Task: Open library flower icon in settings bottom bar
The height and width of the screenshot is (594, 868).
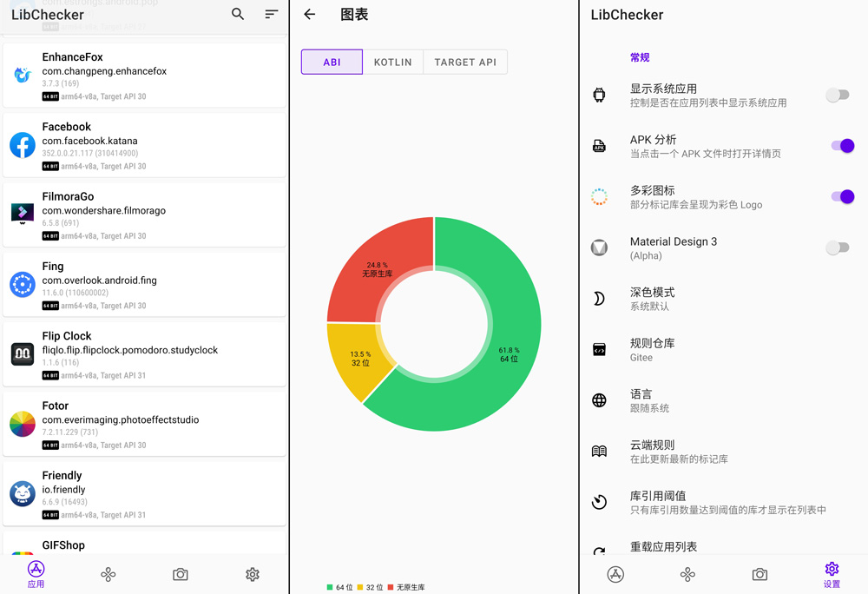Action: [687, 574]
